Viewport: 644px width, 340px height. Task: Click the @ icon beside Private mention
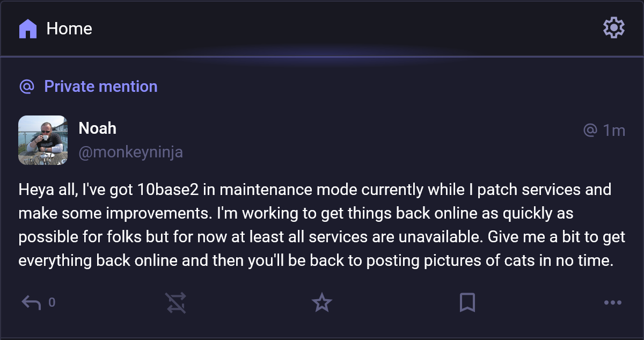[27, 86]
